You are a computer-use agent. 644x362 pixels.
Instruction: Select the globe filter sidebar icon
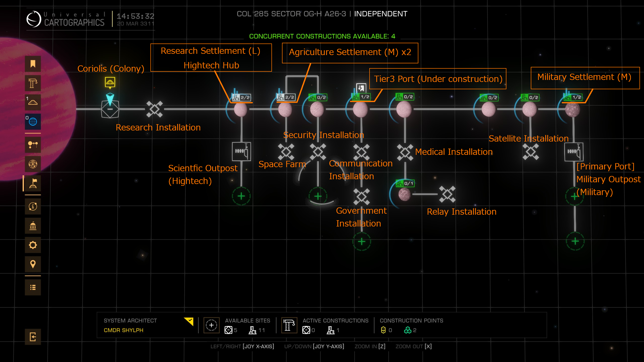point(33,122)
